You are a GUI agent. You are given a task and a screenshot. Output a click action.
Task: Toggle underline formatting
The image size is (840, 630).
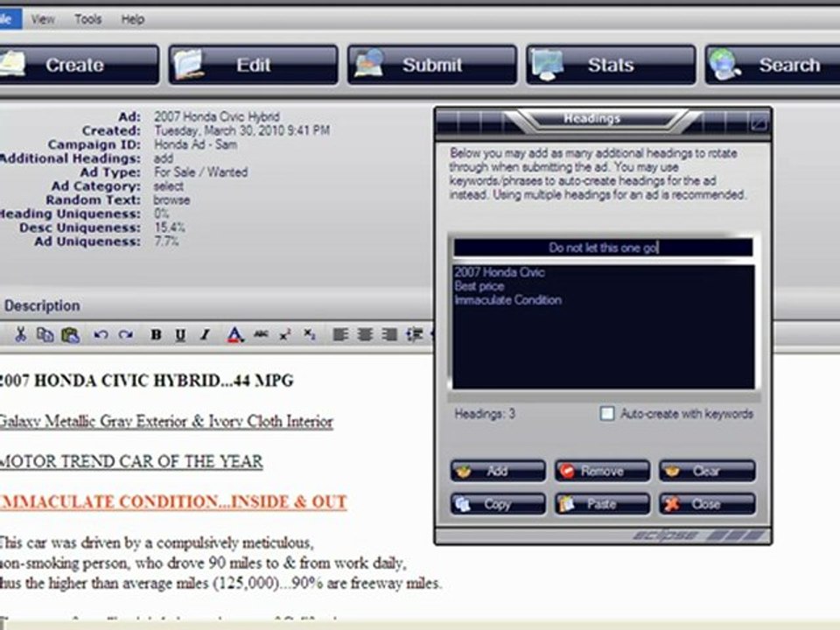180,335
